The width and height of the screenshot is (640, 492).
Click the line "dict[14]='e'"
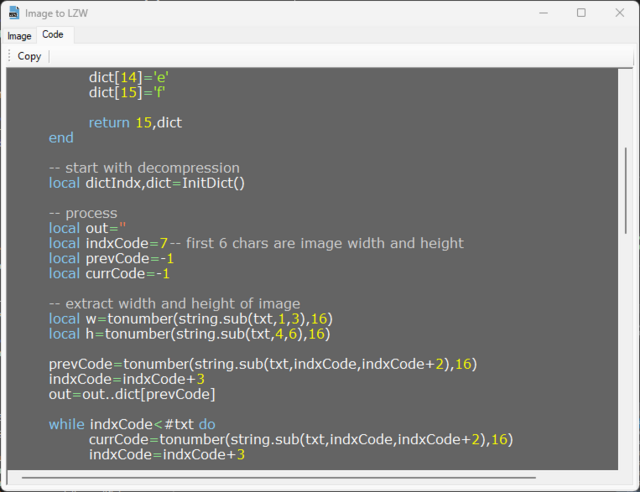129,77
